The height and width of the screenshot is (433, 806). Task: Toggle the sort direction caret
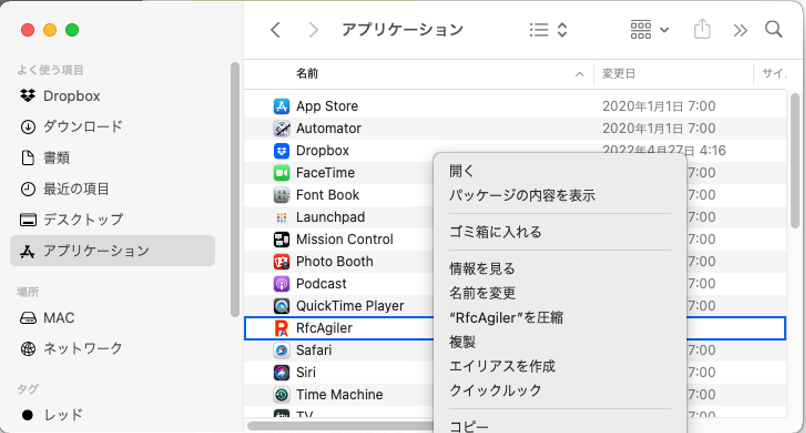tap(579, 75)
